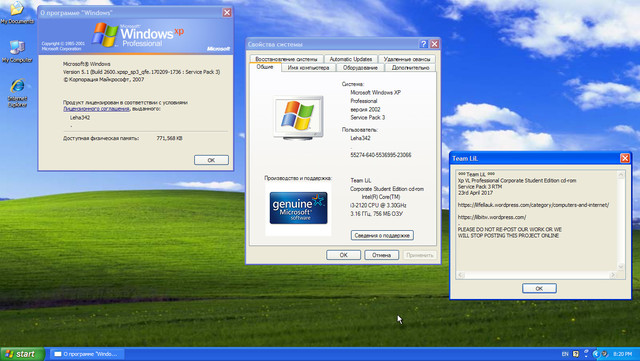Click the Genuine Microsoft software logo
The height and width of the screenshot is (361, 640).
pyautogui.click(x=298, y=208)
